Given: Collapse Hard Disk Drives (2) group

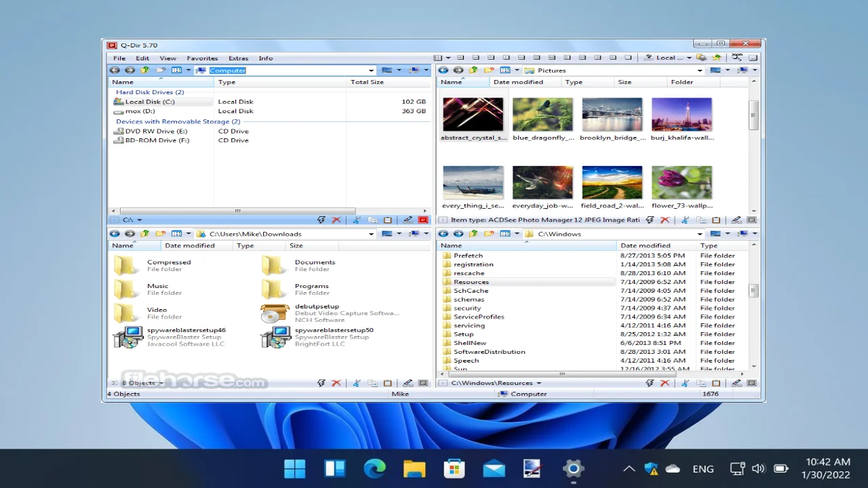Looking at the screenshot, I should coord(150,92).
